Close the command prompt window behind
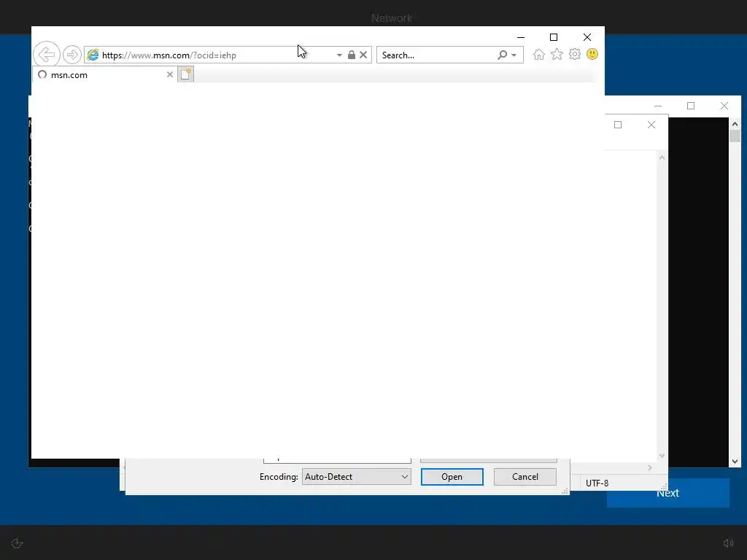The height and width of the screenshot is (560, 747). pyautogui.click(x=724, y=106)
